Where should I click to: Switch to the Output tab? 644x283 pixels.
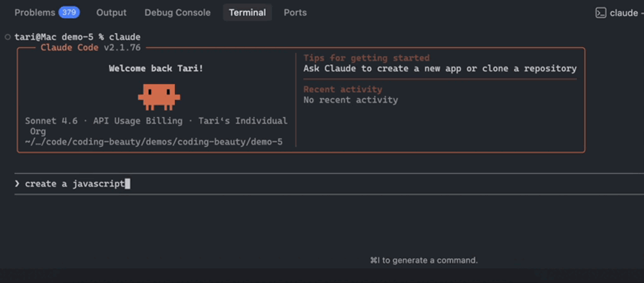112,12
